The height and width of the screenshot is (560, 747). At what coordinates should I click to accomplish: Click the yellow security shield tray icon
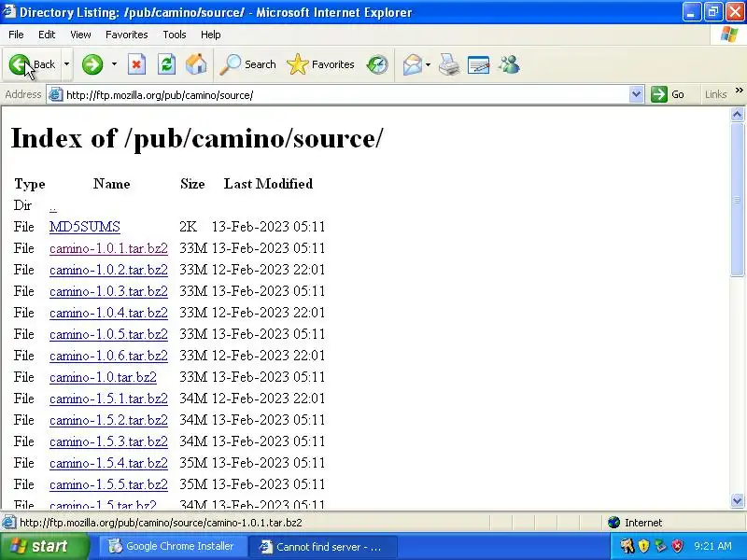(x=643, y=546)
